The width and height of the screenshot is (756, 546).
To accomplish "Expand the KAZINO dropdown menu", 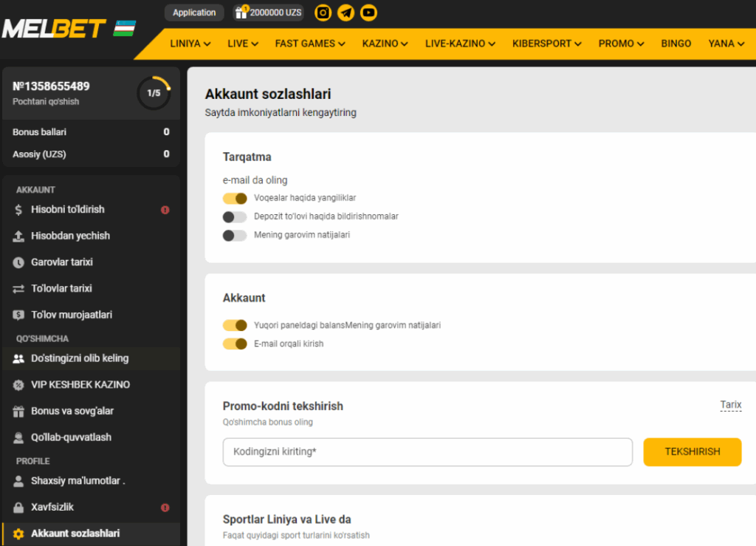I will (385, 44).
